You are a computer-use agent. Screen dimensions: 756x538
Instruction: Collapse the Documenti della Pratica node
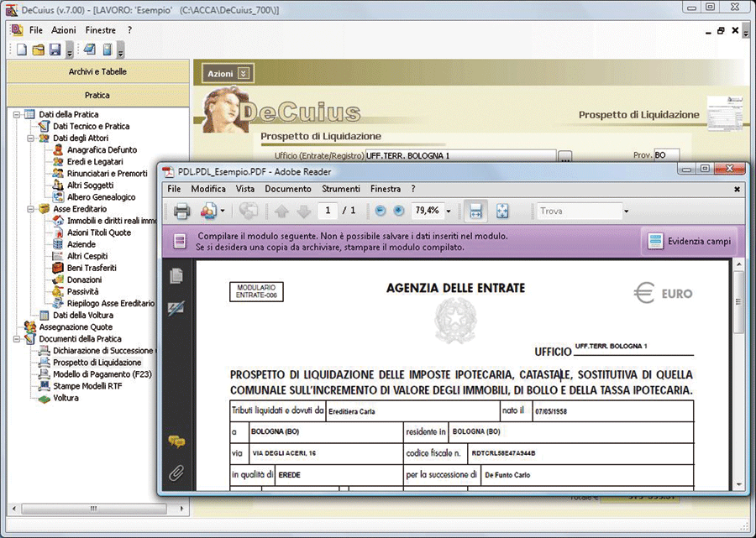coord(17,339)
